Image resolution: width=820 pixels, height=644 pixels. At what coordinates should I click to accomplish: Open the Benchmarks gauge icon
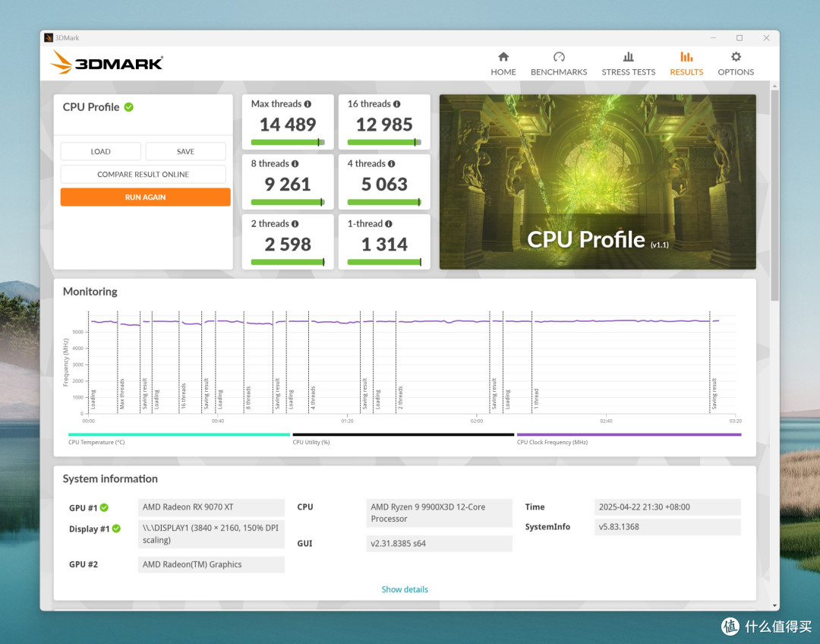pyautogui.click(x=559, y=56)
